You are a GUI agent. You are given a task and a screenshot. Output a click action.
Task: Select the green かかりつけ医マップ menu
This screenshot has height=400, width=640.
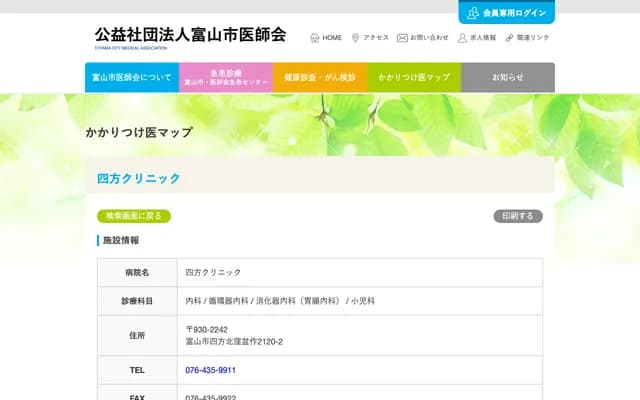413,77
